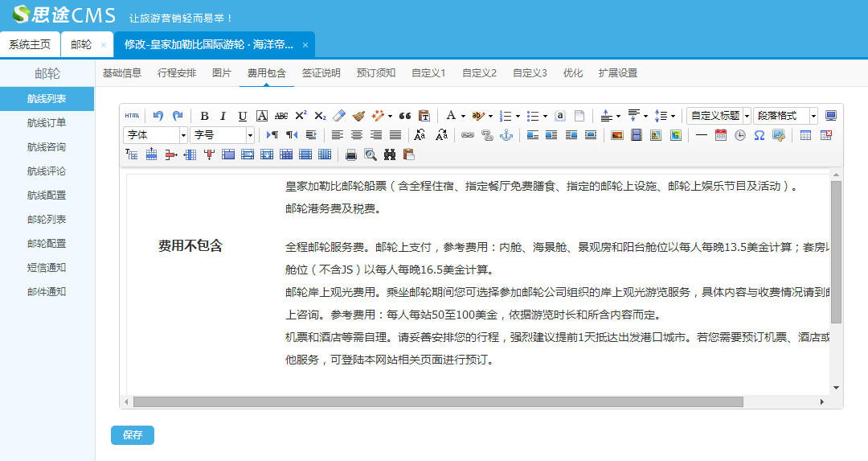Toggle italic formatting

click(223, 116)
